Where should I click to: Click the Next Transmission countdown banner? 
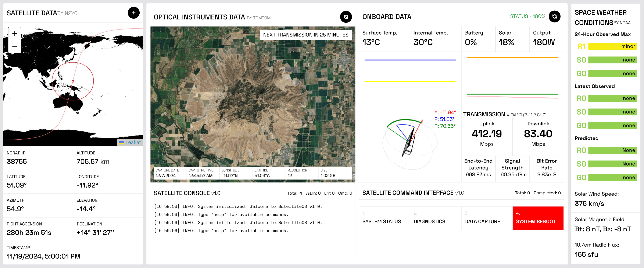305,35
